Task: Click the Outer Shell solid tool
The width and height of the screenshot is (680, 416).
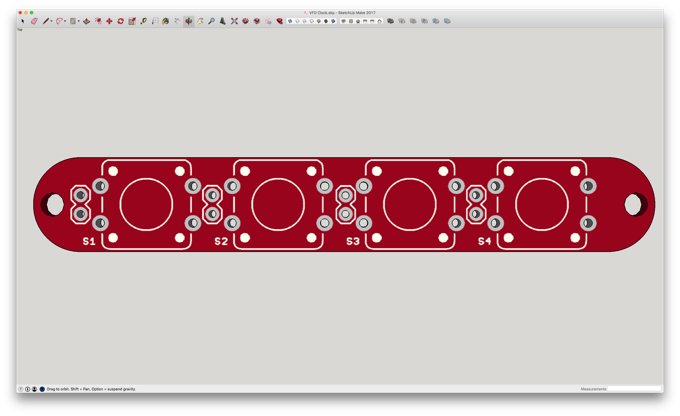Action: [391, 21]
